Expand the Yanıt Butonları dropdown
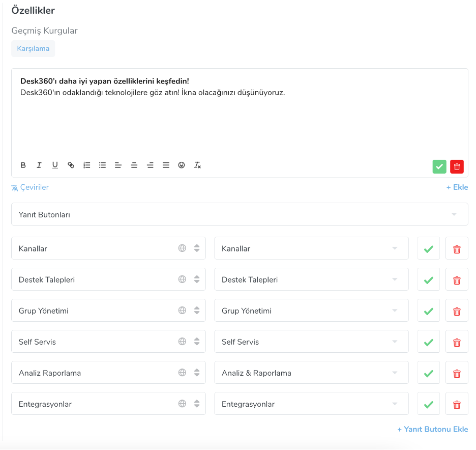476x450 pixels. 240,214
